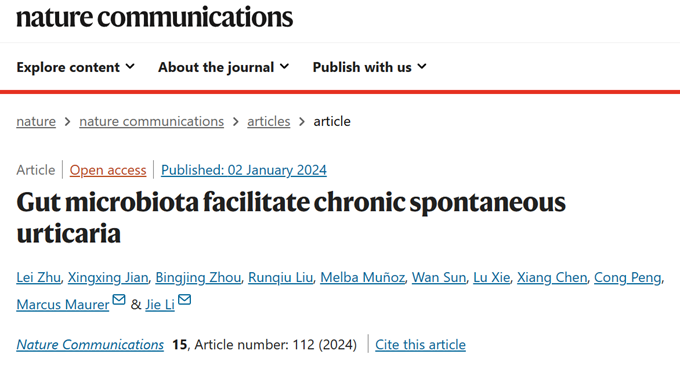Open the nature communications breadcrumb

click(x=151, y=121)
